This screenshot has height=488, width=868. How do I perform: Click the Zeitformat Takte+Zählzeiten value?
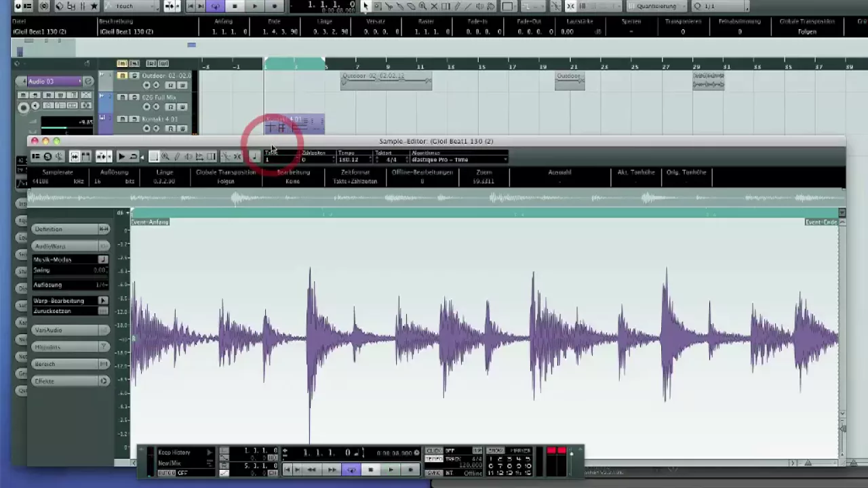tap(355, 182)
